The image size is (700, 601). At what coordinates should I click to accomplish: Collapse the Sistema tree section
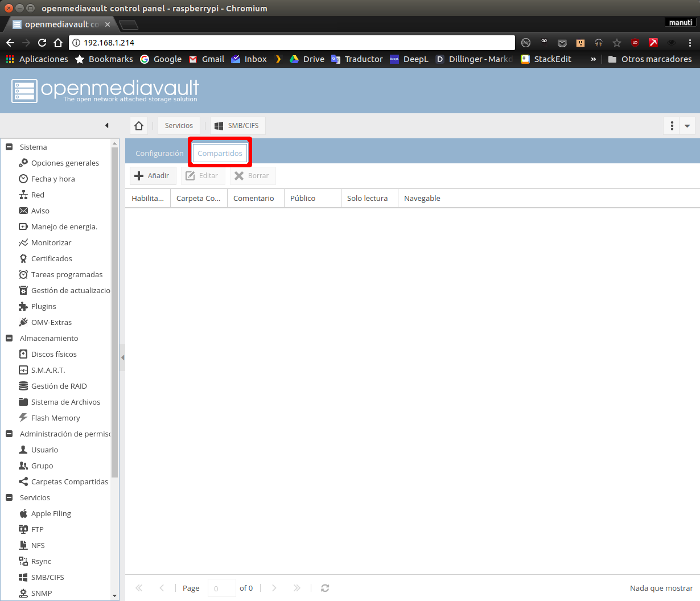click(9, 147)
